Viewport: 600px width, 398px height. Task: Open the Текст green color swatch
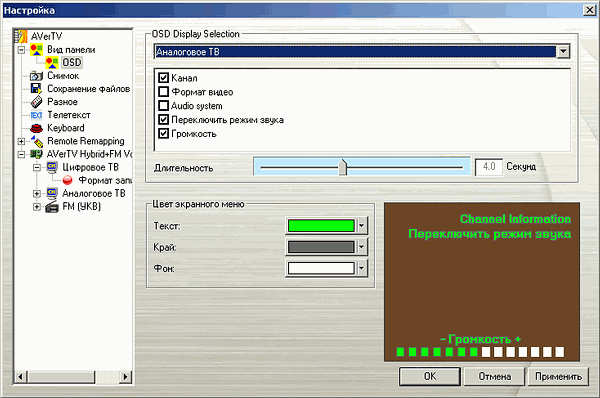[321, 226]
